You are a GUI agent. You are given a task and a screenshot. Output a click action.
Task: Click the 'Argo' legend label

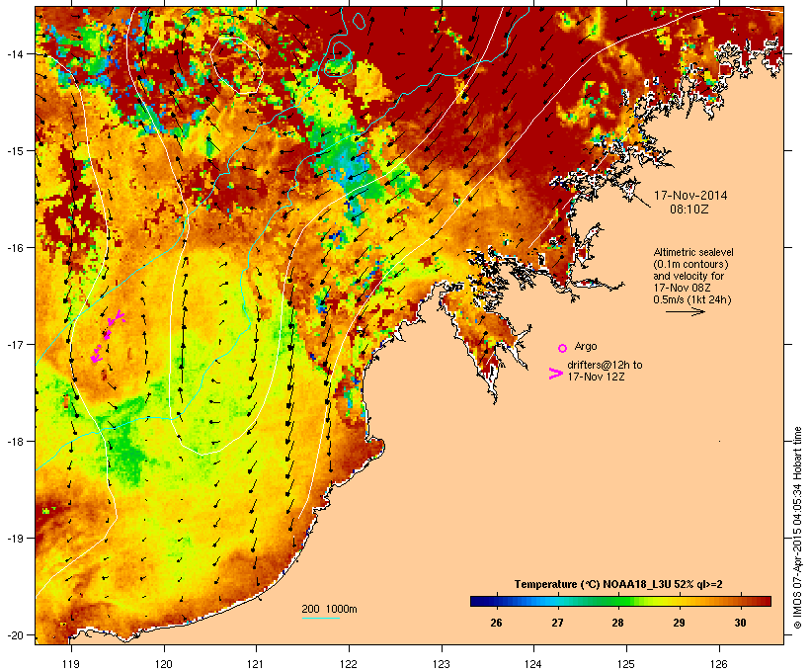pos(586,346)
